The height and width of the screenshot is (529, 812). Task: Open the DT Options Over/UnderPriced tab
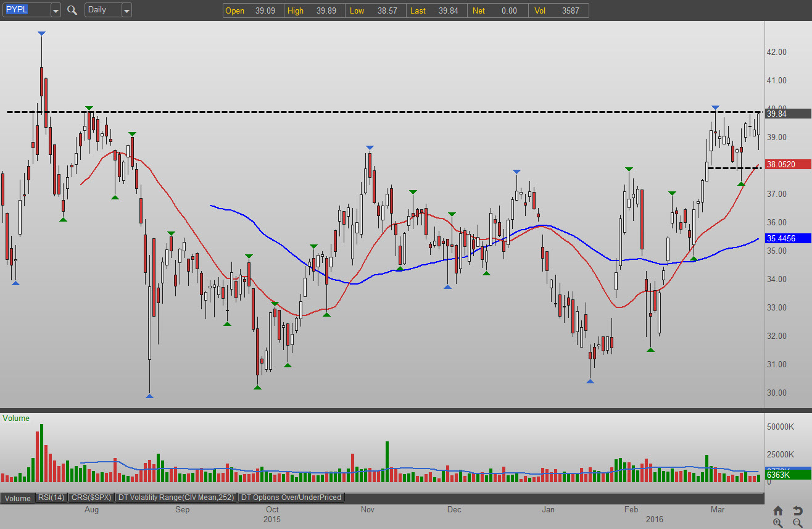[x=291, y=498]
